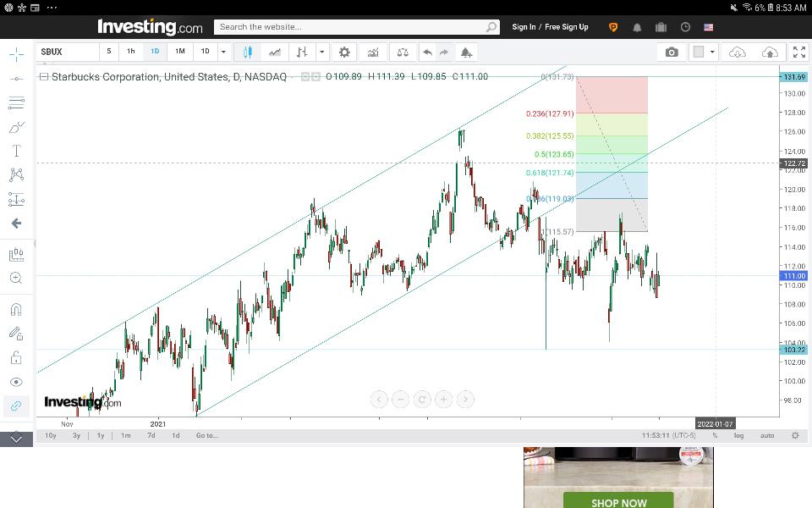Open the Go to... date dialog
812x508 pixels.
pos(207,435)
